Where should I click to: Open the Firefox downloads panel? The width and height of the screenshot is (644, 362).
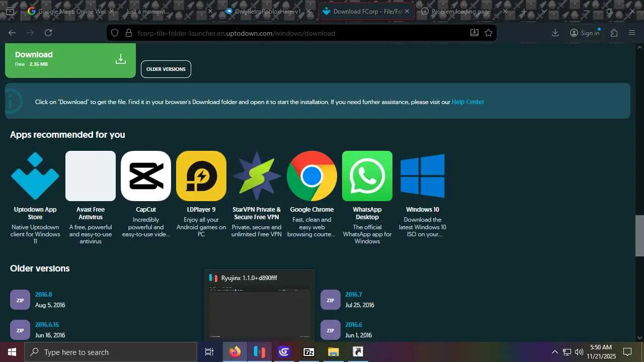(x=555, y=33)
